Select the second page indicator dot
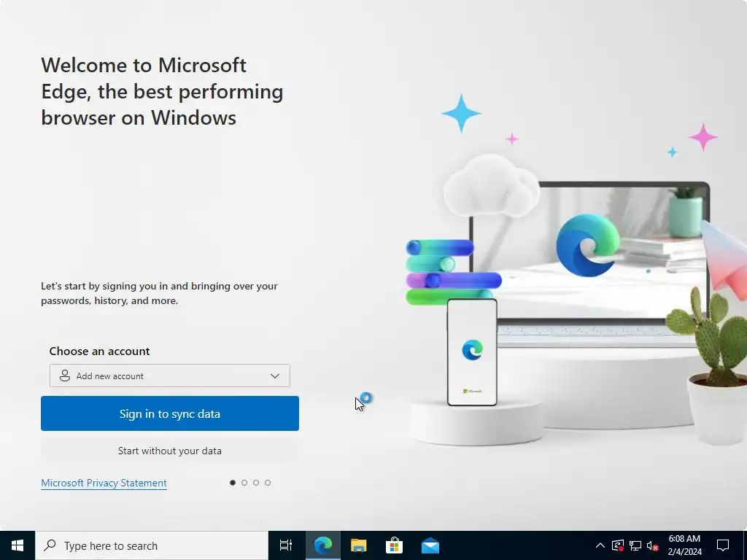The width and height of the screenshot is (747, 560). [244, 483]
